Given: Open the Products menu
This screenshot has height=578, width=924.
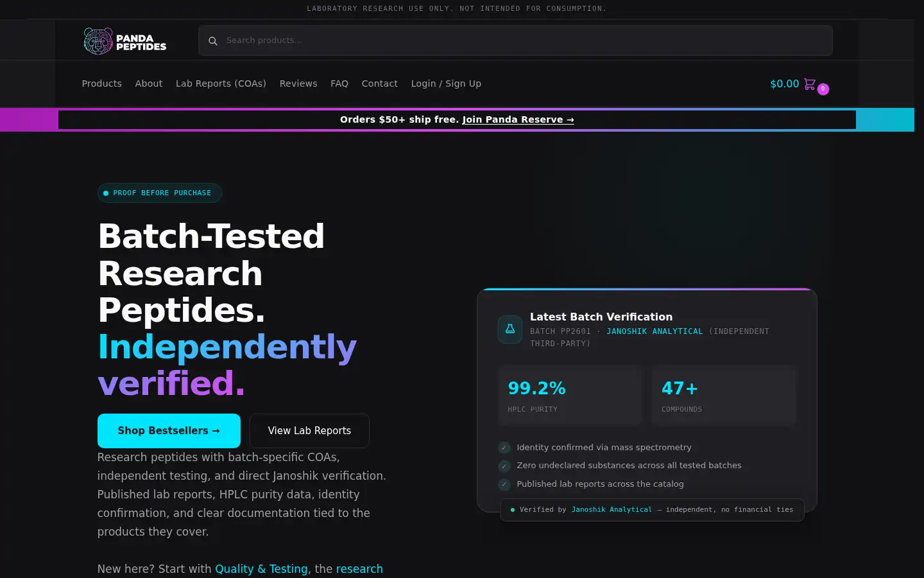Looking at the screenshot, I should [101, 83].
